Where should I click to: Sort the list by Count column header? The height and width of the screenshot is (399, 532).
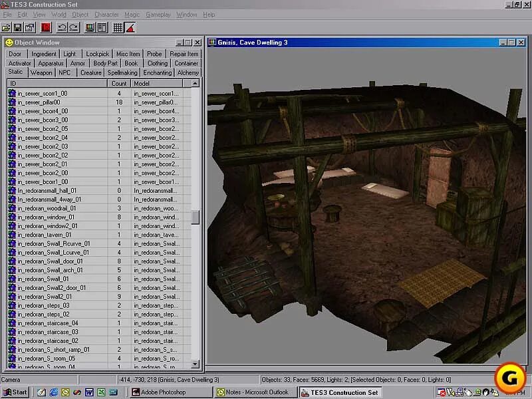[x=119, y=84]
